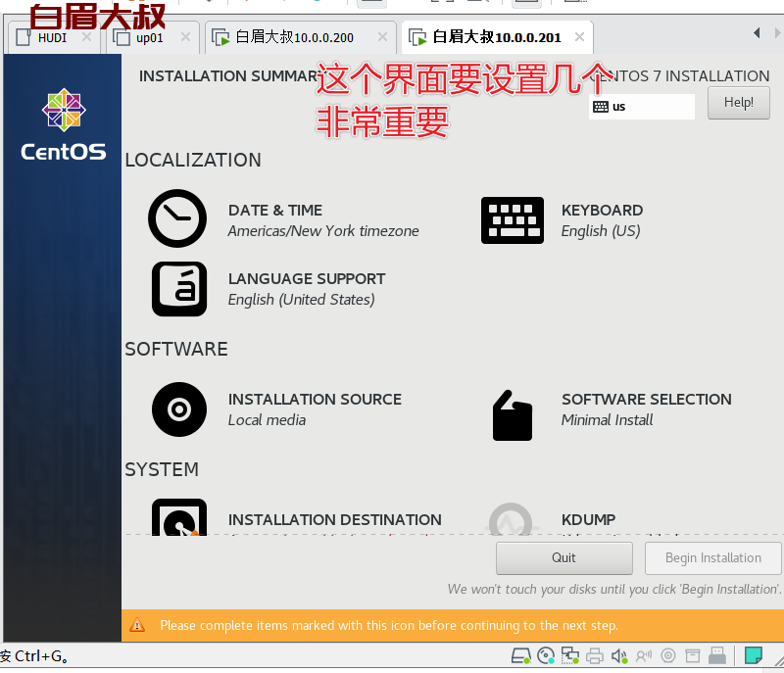Click the 'Please complete items marked' warning text
Viewport: 784px width, 673px height.
[x=389, y=626]
